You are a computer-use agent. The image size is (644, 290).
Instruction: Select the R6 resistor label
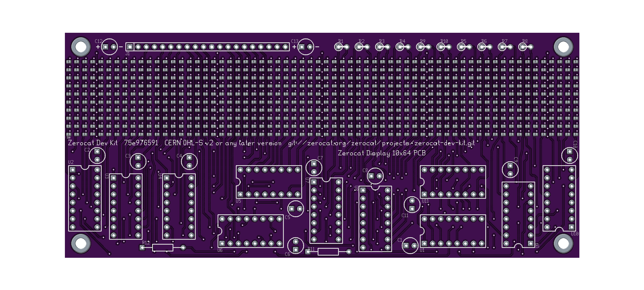coord(484,41)
